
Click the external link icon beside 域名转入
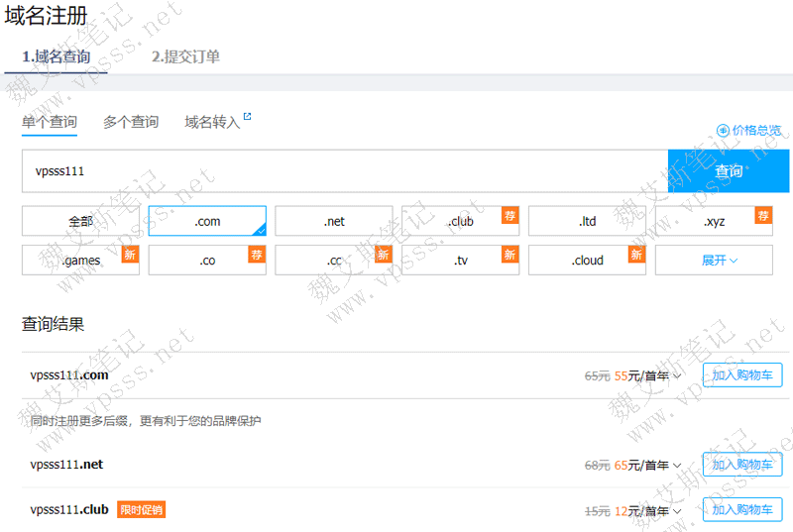coord(248,118)
